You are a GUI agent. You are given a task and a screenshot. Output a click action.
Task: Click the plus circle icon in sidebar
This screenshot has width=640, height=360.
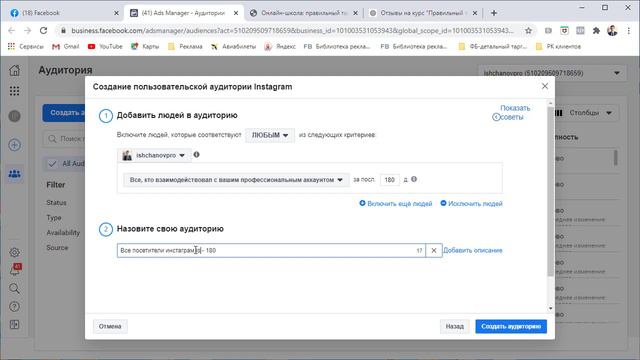click(x=14, y=145)
